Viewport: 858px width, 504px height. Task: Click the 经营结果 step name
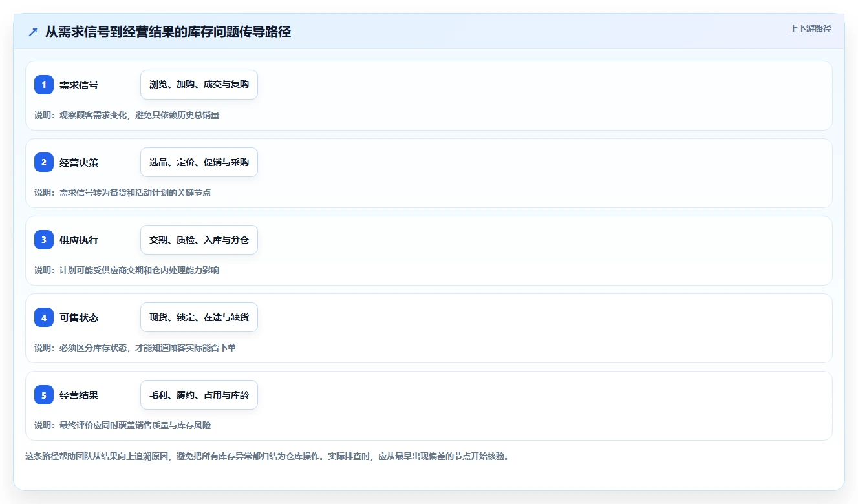click(79, 395)
